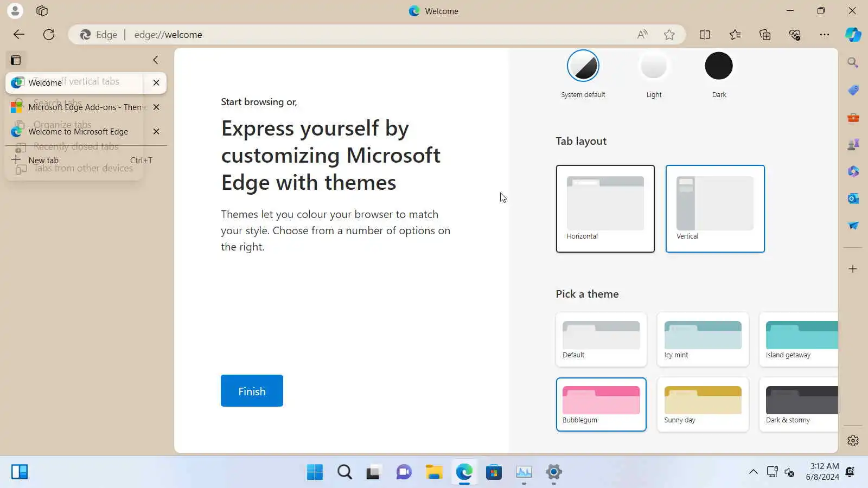Open the profile account icon
This screenshot has height=488, width=868.
pyautogui.click(x=15, y=11)
